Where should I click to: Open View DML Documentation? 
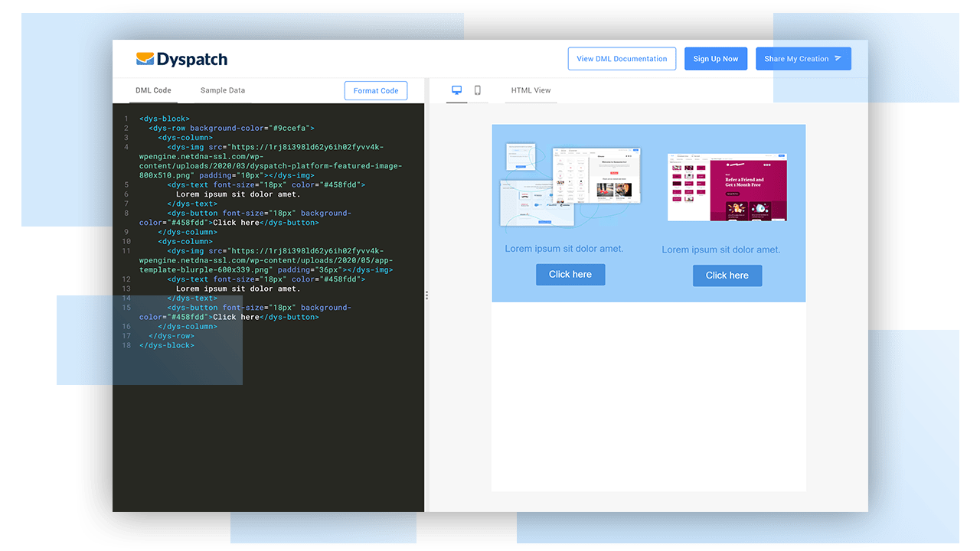(x=622, y=58)
